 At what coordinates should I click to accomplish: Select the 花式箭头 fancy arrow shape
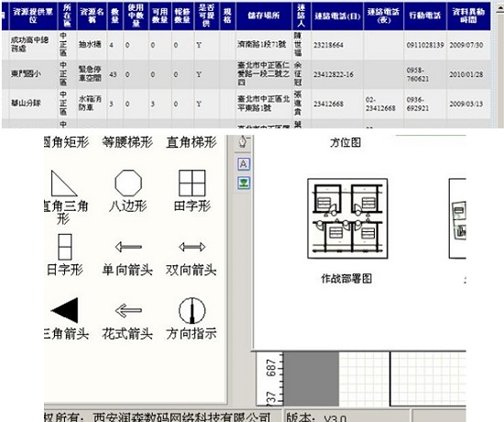pos(128,310)
